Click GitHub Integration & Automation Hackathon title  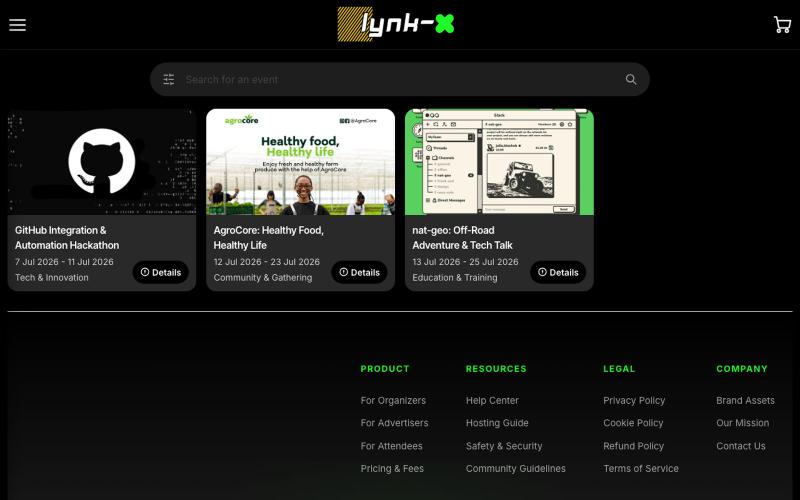click(67, 238)
